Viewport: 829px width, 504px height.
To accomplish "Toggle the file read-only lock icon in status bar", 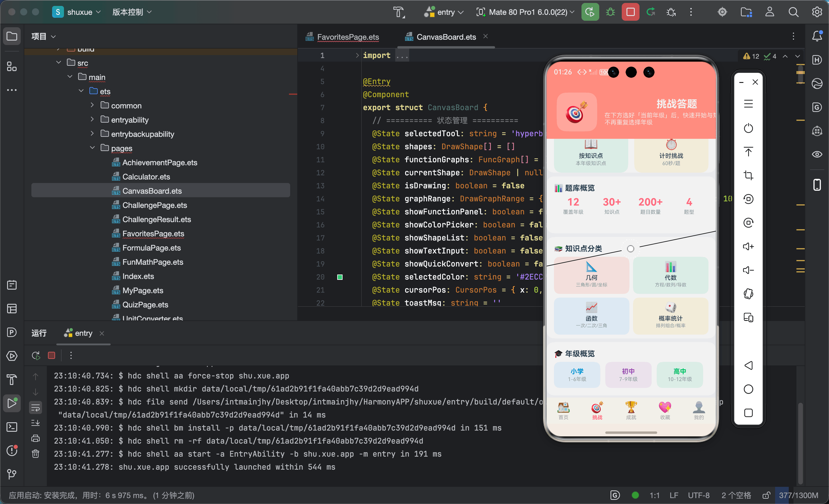I will (x=766, y=495).
